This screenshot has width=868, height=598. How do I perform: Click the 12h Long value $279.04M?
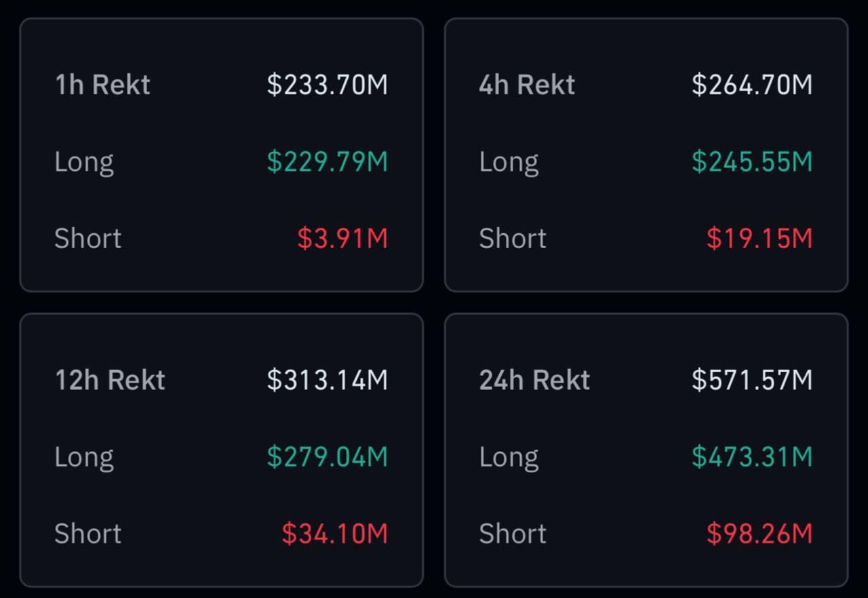[x=327, y=456]
